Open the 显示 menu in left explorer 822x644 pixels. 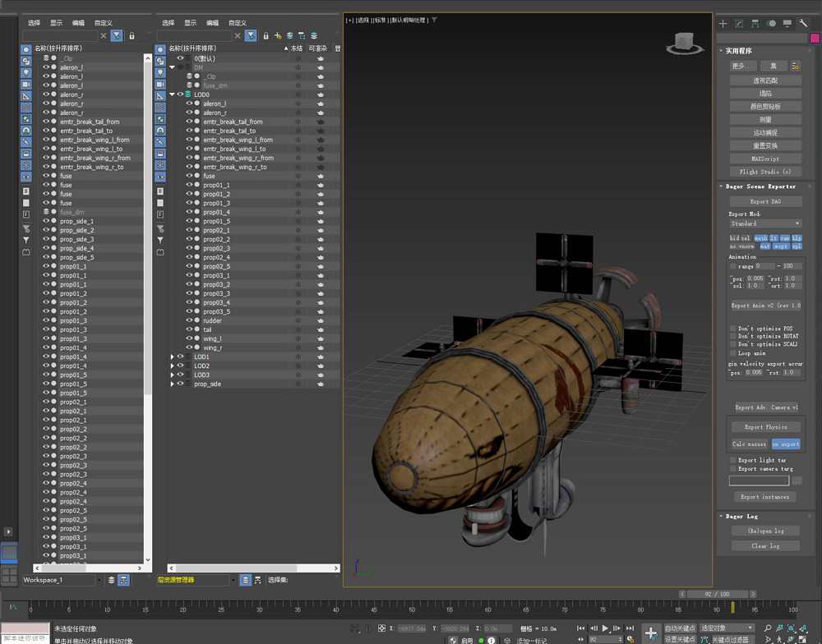pos(56,23)
